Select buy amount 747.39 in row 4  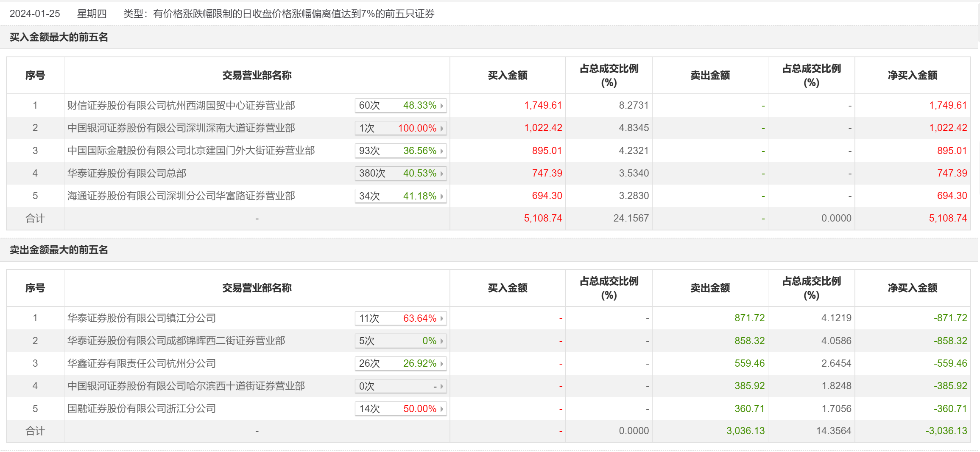coord(547,173)
